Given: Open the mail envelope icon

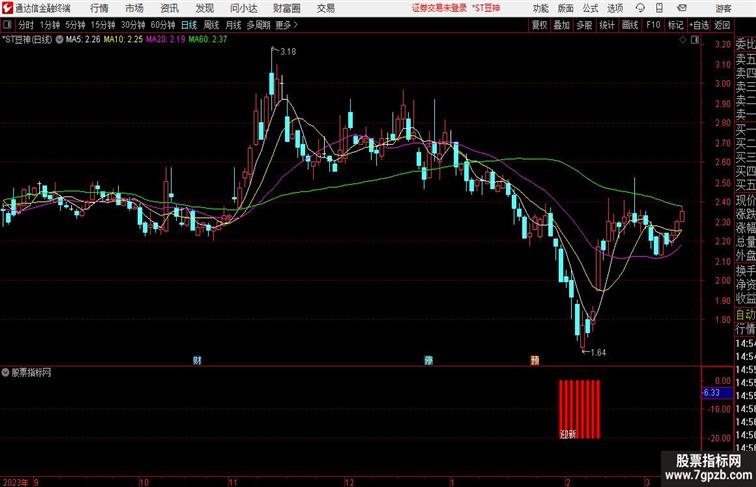Looking at the screenshot, I should click(x=681, y=8).
